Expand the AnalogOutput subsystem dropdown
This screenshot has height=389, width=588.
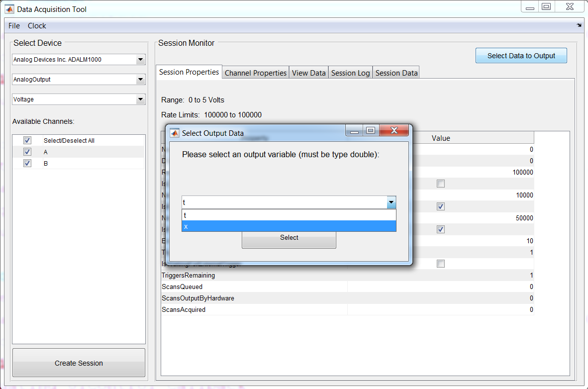coord(140,80)
